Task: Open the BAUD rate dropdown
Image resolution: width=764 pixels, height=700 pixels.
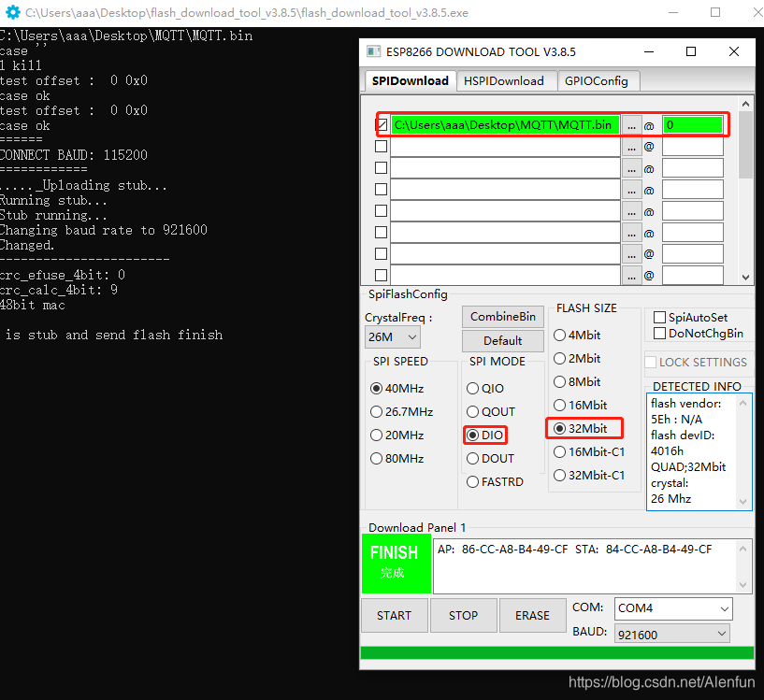Action: pyautogui.click(x=672, y=634)
